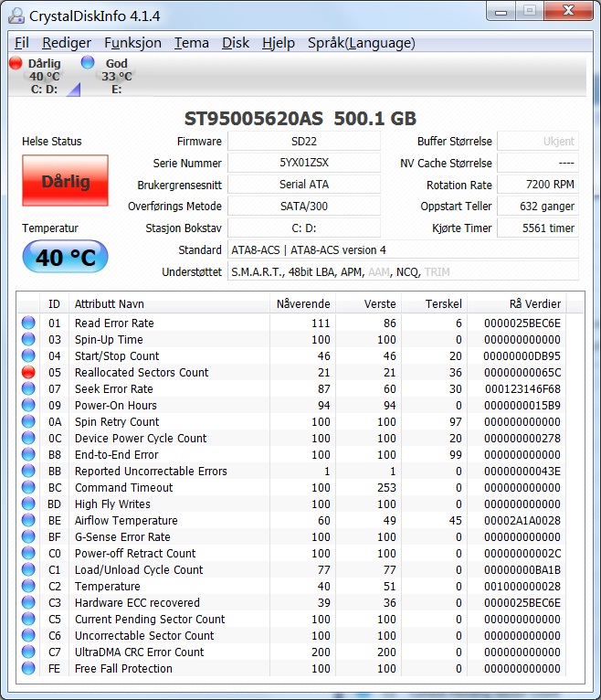Click the red icon for Reallocated Sectors Count
The width and height of the screenshot is (601, 700).
(x=28, y=372)
